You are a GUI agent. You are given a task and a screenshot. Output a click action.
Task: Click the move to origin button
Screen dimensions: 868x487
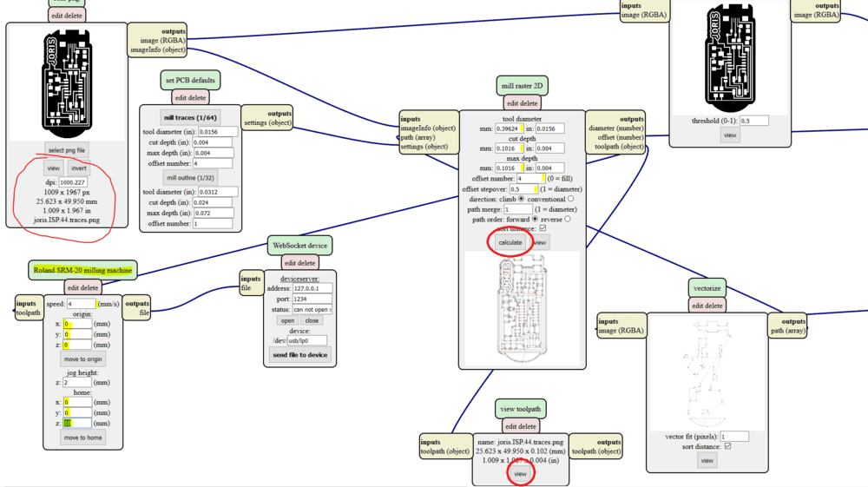(x=83, y=359)
